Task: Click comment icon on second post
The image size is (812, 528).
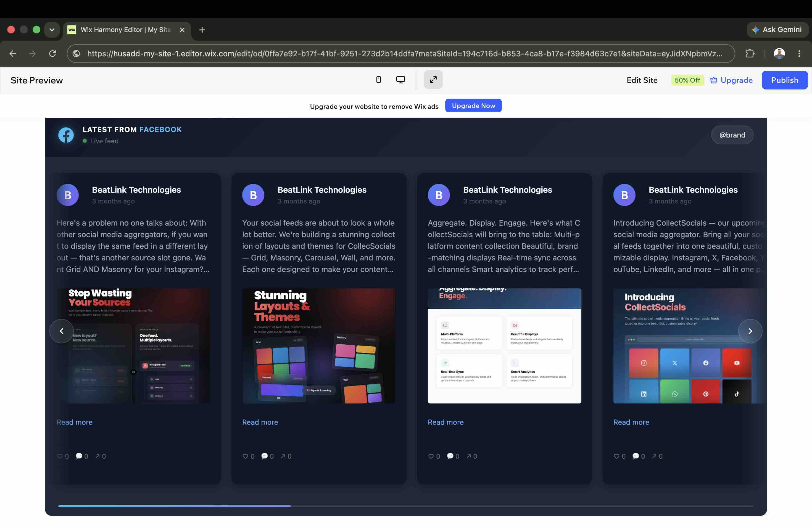Action: [x=264, y=456]
